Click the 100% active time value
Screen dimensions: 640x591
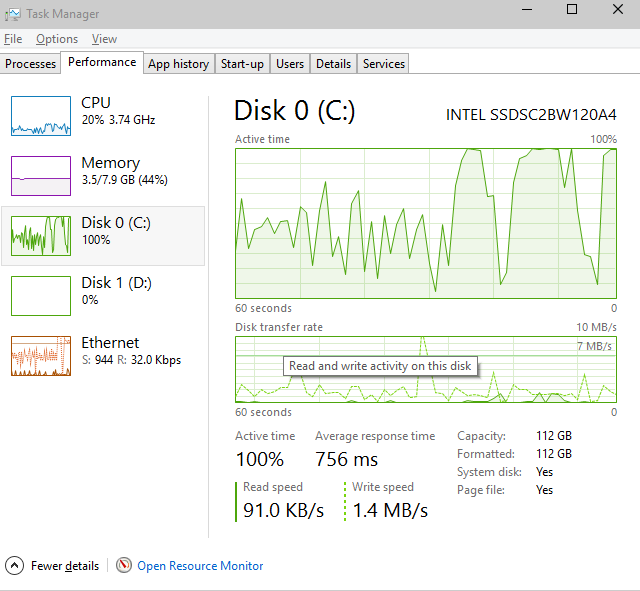tap(260, 459)
